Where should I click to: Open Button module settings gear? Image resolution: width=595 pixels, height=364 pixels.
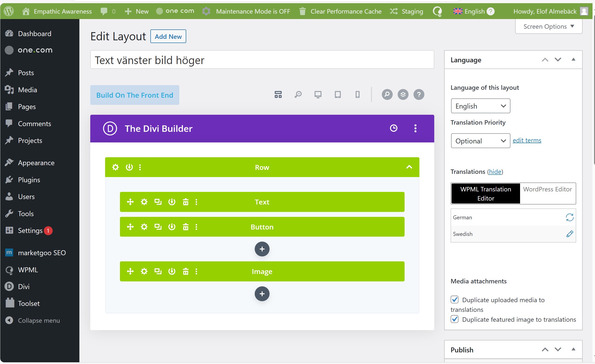click(x=144, y=227)
